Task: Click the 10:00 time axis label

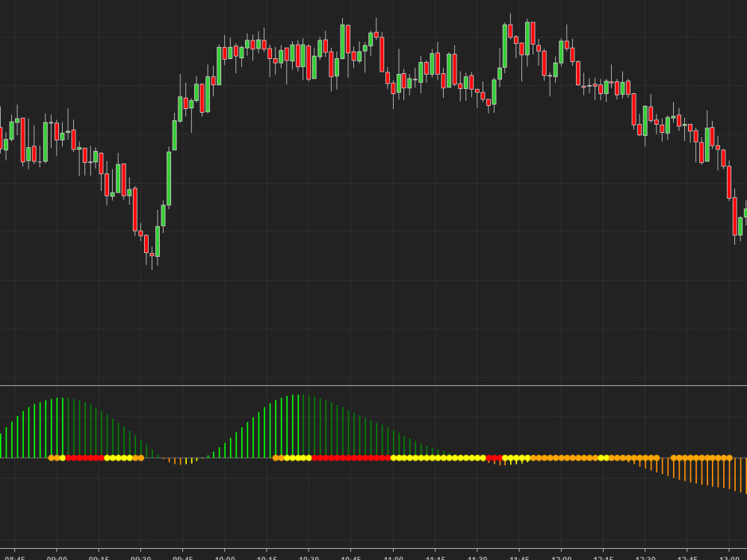Action: (x=225, y=558)
